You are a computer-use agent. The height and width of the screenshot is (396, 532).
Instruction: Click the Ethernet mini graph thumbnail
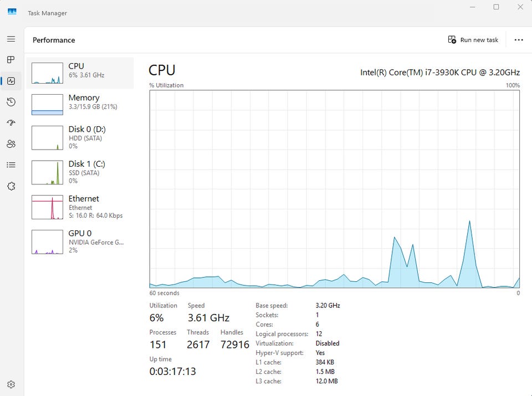[47, 207]
